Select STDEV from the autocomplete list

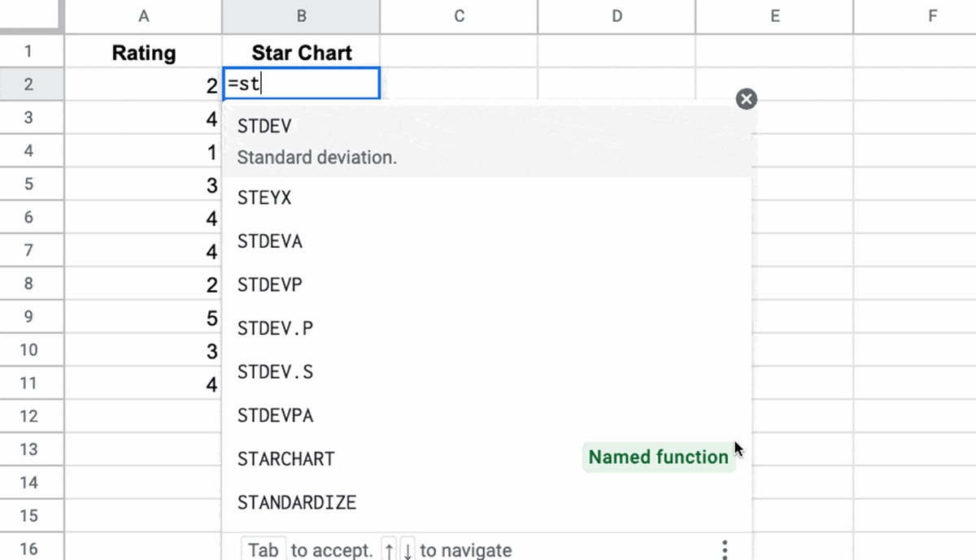tap(264, 126)
